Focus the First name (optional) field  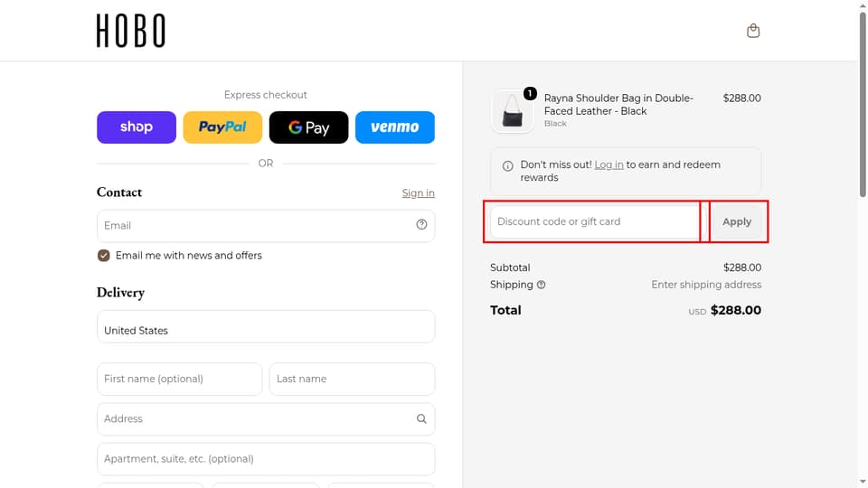pos(179,379)
